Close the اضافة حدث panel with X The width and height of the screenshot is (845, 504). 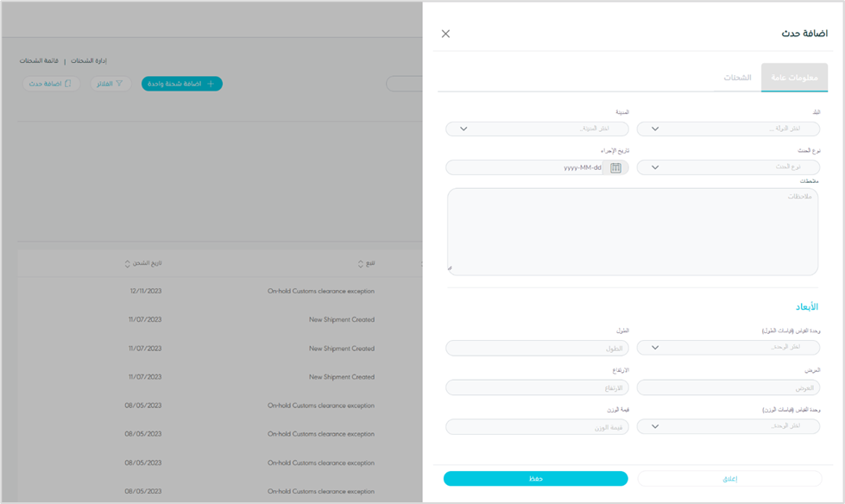445,34
